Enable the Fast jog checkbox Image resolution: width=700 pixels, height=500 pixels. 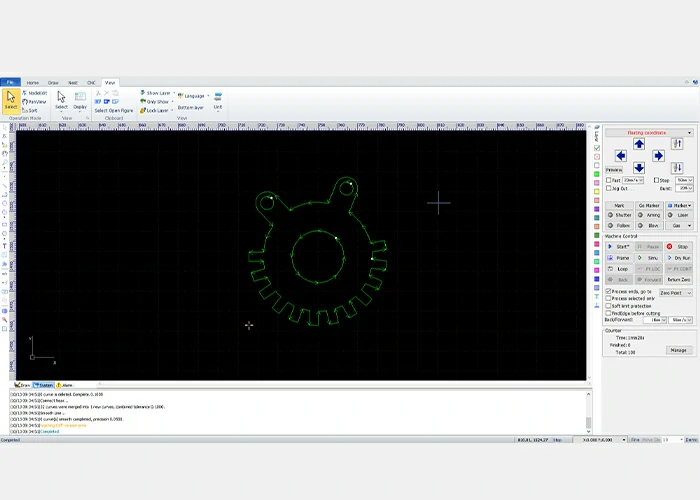point(609,180)
